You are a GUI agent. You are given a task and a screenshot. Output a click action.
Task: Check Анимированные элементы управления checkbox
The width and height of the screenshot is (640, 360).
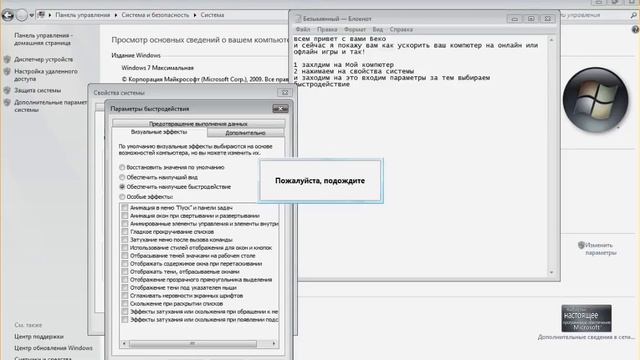point(125,224)
